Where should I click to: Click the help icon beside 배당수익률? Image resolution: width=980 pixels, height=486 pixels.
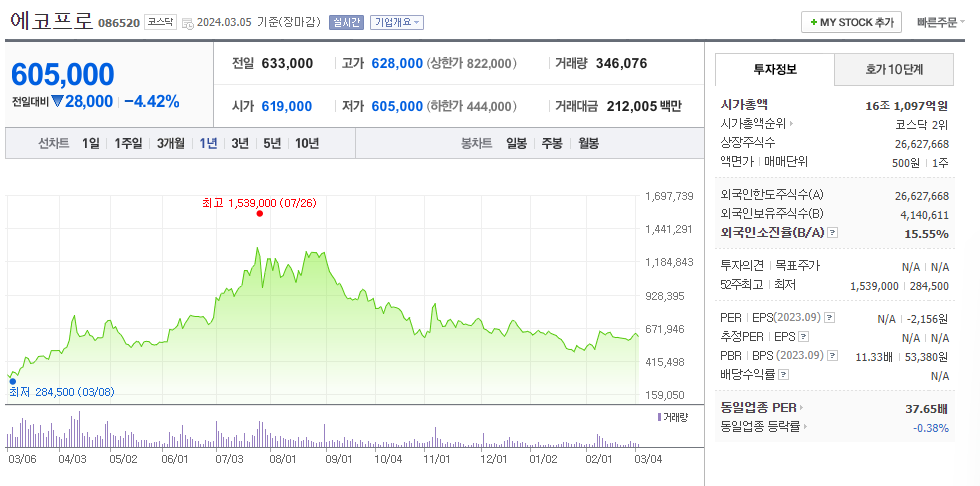(x=784, y=375)
